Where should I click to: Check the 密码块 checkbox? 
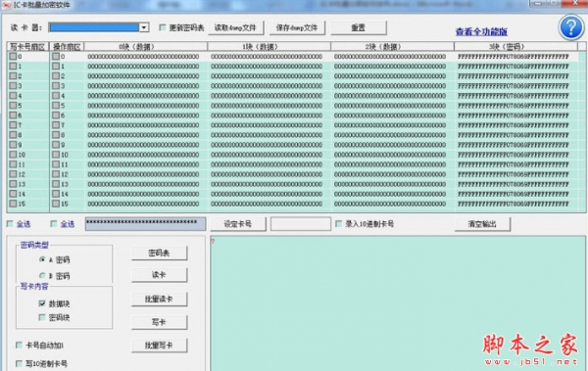pos(42,318)
